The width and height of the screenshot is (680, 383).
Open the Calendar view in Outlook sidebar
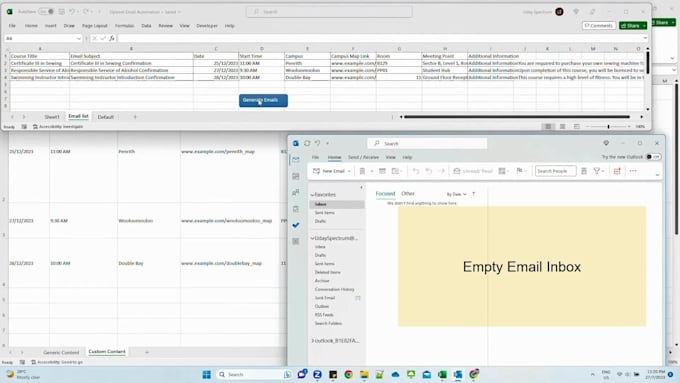296,176
